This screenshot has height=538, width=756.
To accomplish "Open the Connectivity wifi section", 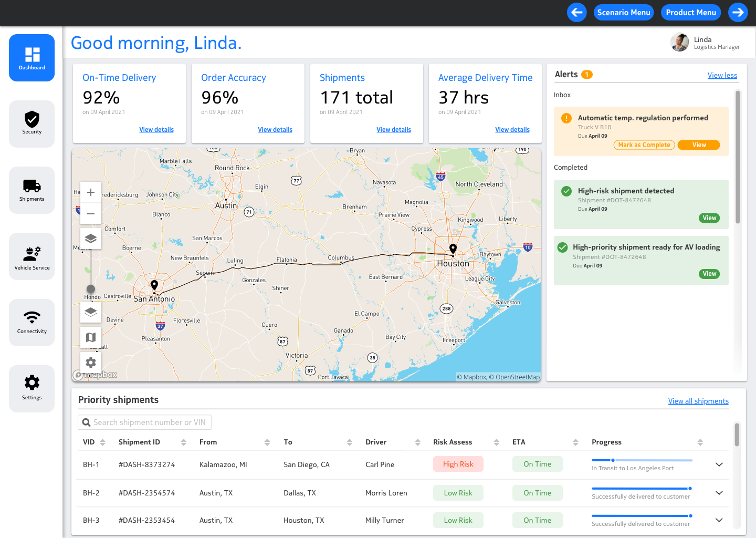I will coord(31,323).
